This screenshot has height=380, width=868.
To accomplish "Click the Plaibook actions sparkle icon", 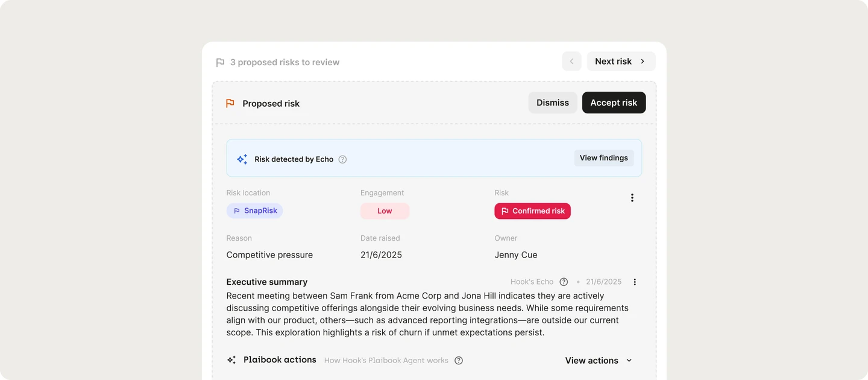I will (x=231, y=360).
